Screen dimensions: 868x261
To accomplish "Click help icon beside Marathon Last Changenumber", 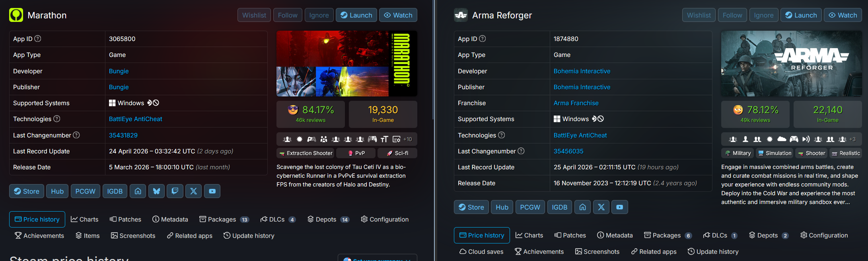I will pyautogui.click(x=76, y=135).
